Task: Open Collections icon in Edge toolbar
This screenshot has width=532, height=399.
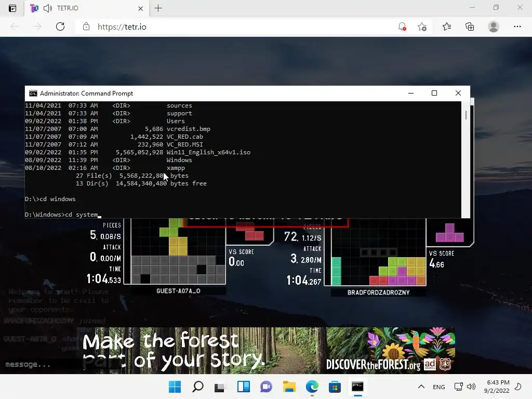Action: [470, 26]
